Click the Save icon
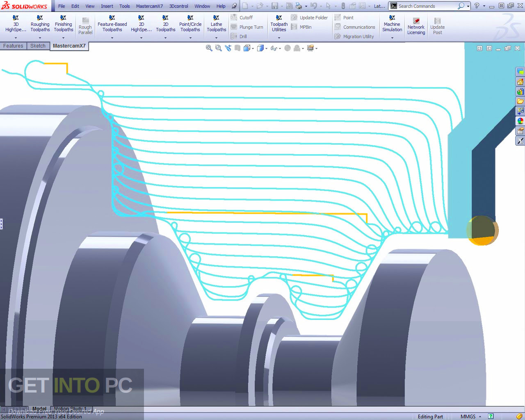This screenshot has width=525, height=420. point(274,6)
